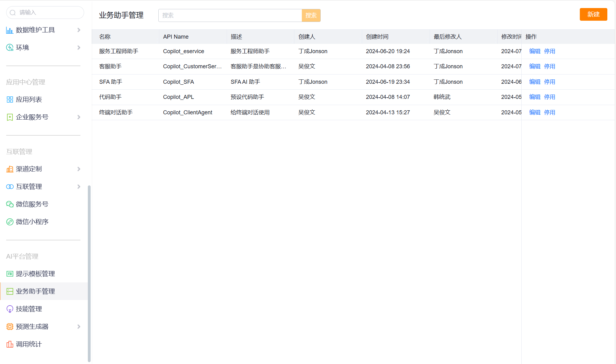Click 韩统武 in the last modifier column

(442, 97)
